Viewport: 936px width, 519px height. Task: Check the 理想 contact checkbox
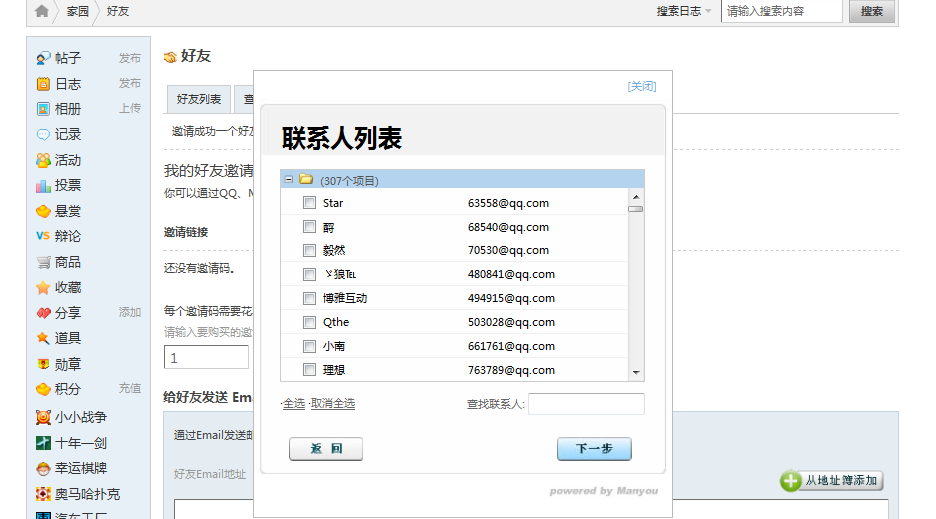click(x=309, y=370)
